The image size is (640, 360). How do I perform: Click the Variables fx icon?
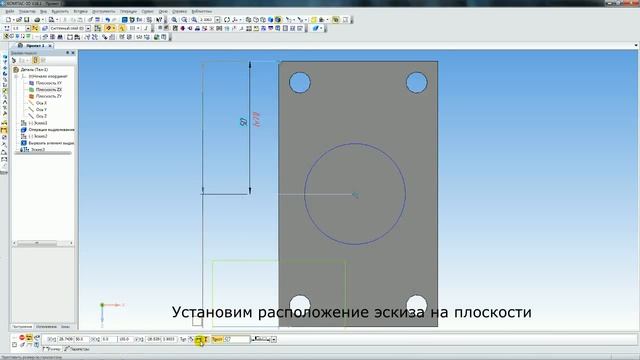(139, 20)
